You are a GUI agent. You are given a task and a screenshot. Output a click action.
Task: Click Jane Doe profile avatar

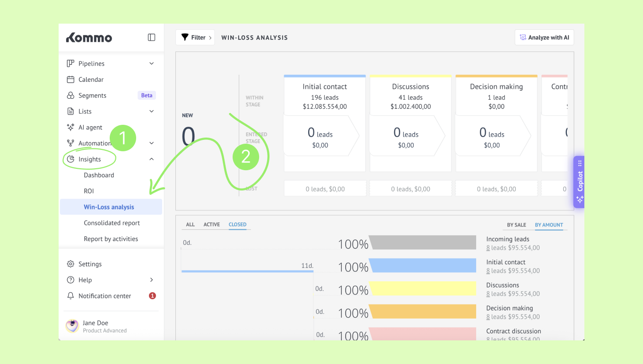tap(72, 326)
